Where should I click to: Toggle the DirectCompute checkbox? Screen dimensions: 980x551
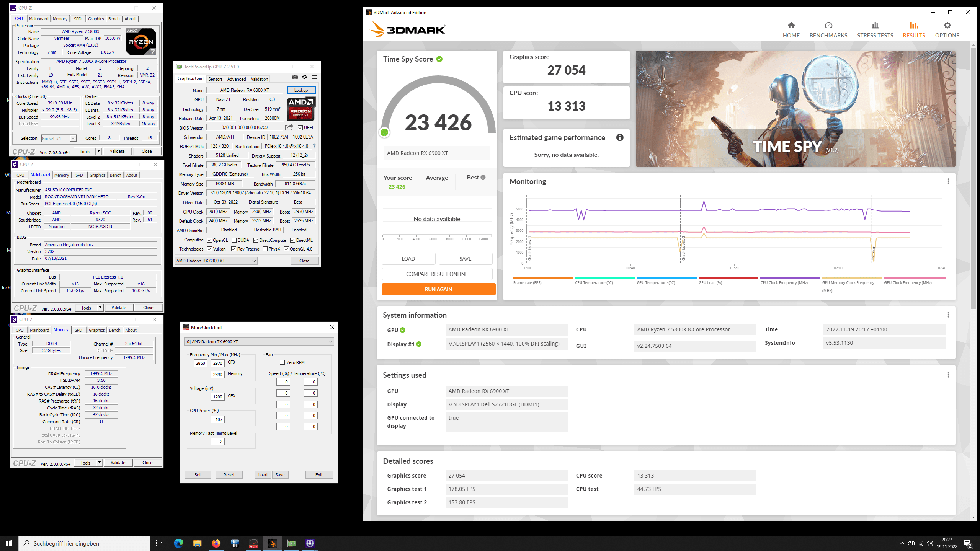pos(256,240)
